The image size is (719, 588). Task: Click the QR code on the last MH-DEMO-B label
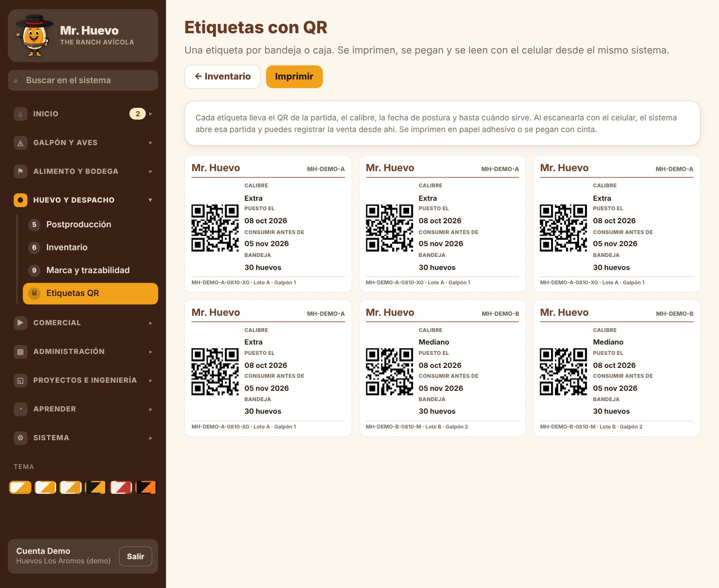pyautogui.click(x=564, y=372)
